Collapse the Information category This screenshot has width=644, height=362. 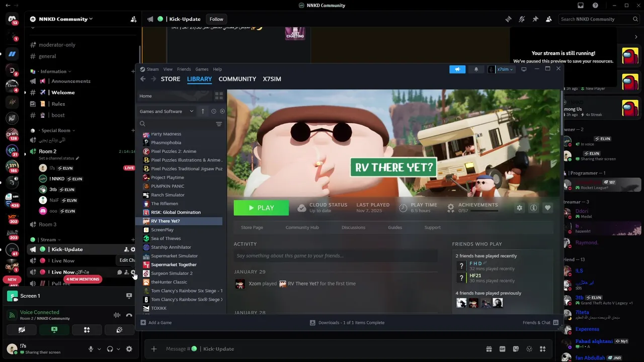(53, 71)
